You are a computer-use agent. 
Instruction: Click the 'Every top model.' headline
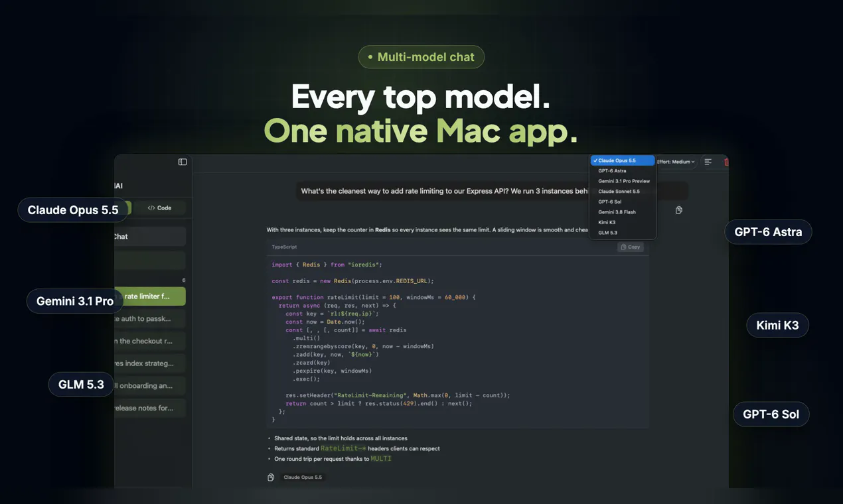tap(421, 97)
